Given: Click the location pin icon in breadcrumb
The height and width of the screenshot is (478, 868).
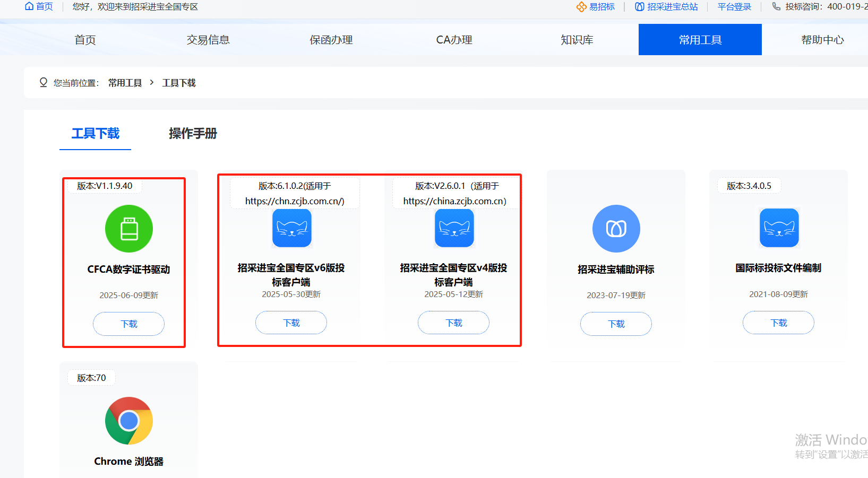Looking at the screenshot, I should click(44, 82).
